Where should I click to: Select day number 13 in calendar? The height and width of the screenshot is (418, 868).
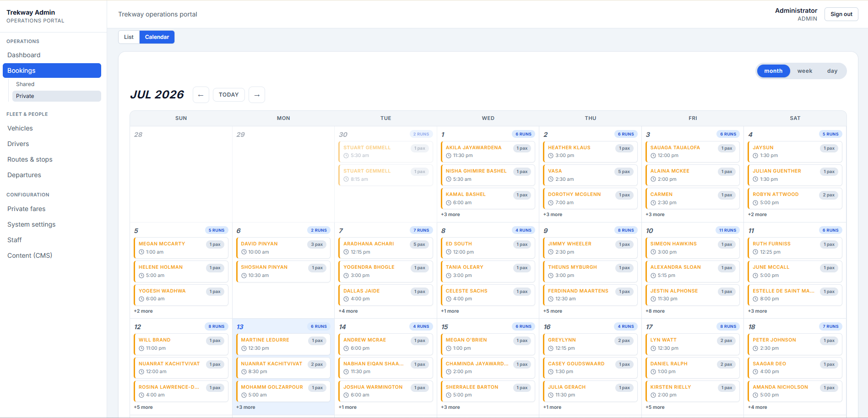point(240,327)
